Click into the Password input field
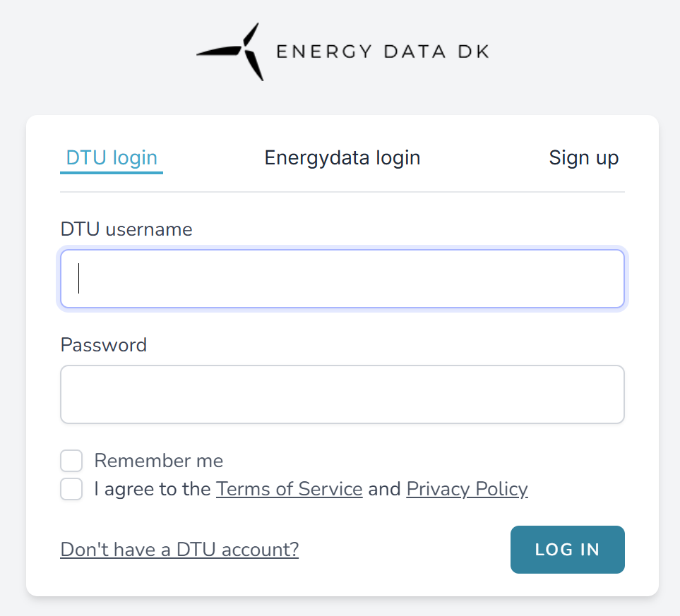Screen dimensions: 680x616 342,394
